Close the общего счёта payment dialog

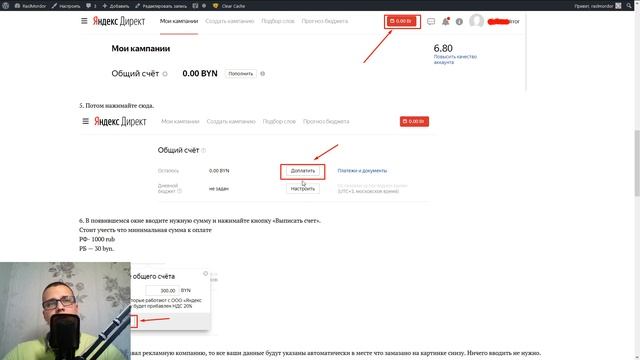[205, 273]
